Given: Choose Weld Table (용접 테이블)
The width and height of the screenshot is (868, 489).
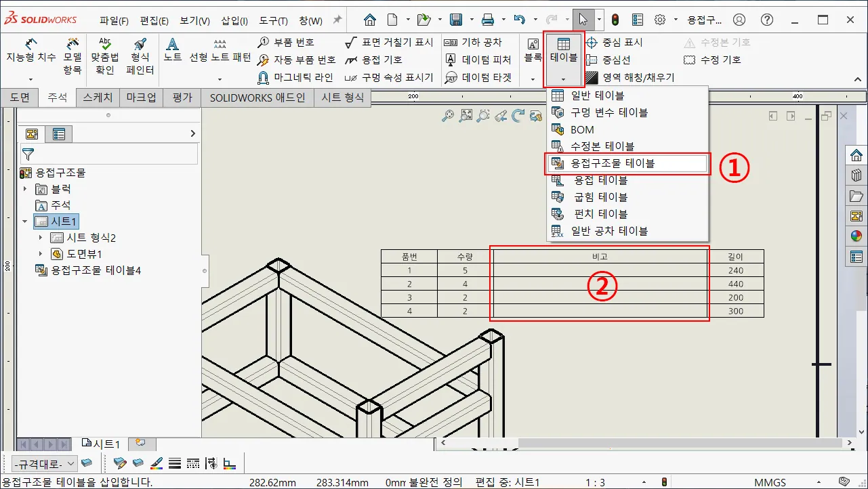Looking at the screenshot, I should tap(627, 180).
